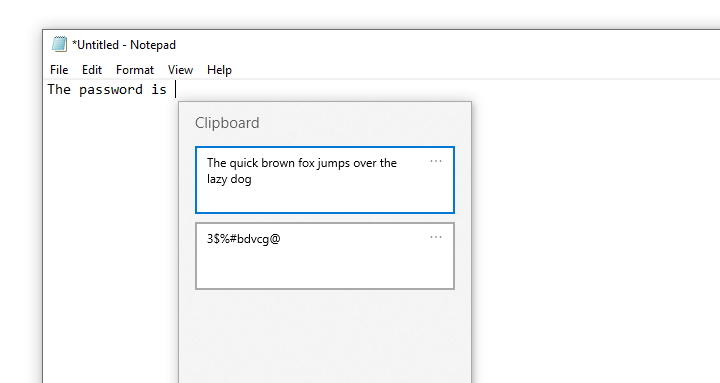Click the Clipboard panel heading
Image resolution: width=720 pixels, height=383 pixels.
click(x=227, y=123)
